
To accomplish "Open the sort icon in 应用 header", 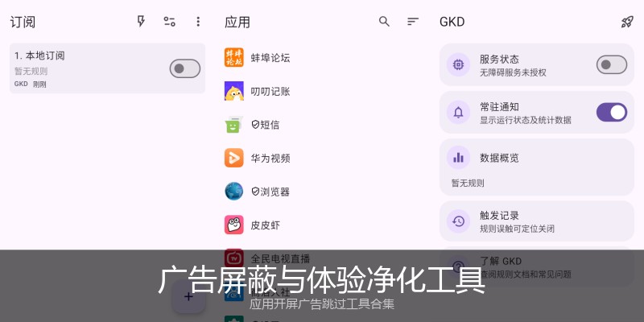I will pyautogui.click(x=413, y=22).
